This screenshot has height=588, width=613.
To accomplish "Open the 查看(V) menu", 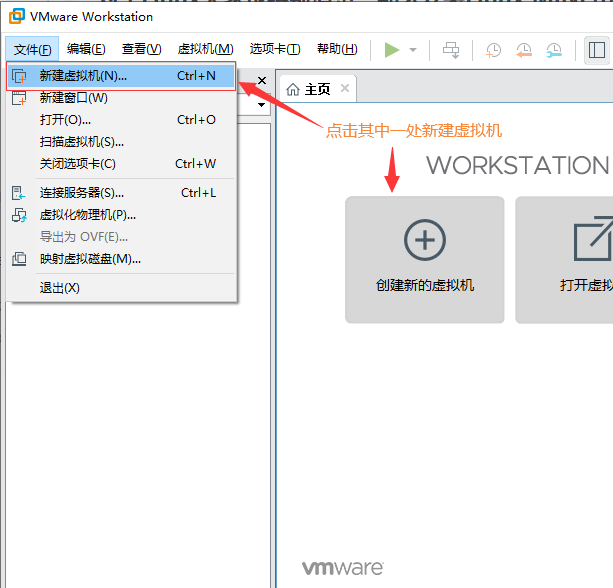I will (x=142, y=49).
